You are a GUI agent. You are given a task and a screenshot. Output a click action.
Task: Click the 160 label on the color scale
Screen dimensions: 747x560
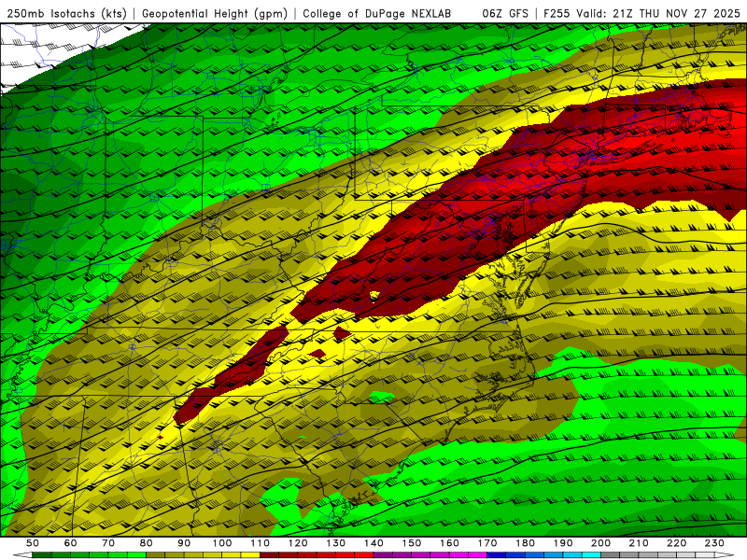pyautogui.click(x=449, y=543)
